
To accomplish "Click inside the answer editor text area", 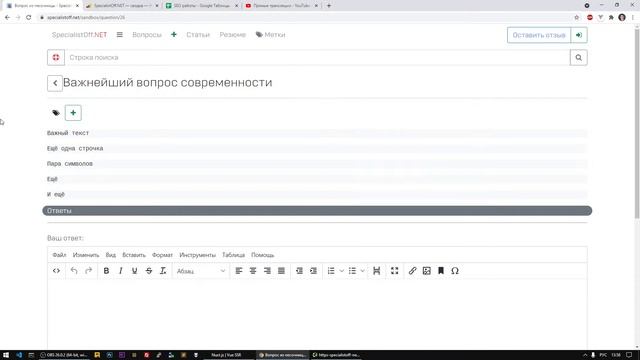I will click(x=317, y=313).
